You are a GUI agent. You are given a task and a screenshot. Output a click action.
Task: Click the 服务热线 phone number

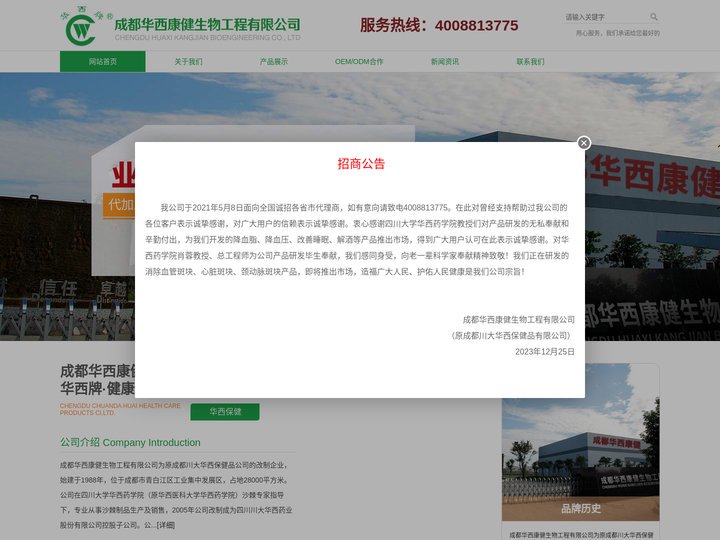click(477, 26)
